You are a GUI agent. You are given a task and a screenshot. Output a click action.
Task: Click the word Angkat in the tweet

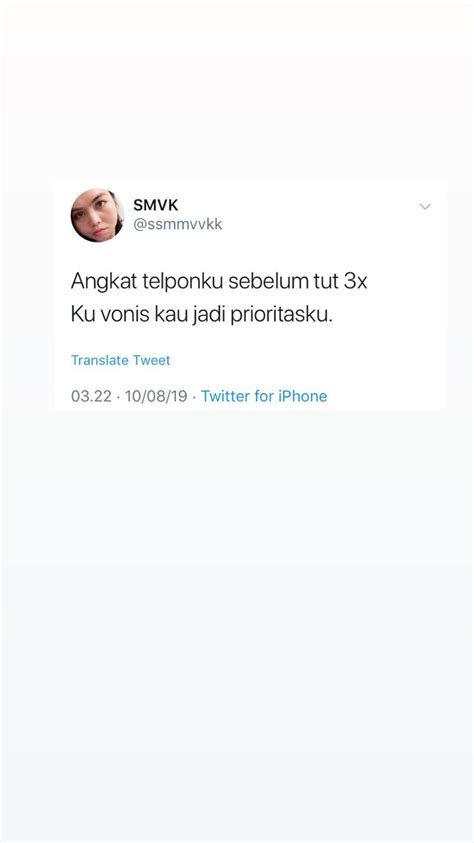point(104,283)
